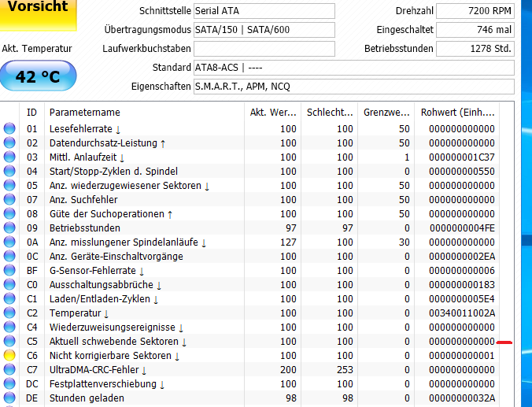The width and height of the screenshot is (532, 407).
Task: Click raw value 000000000001
Action: tap(462, 355)
